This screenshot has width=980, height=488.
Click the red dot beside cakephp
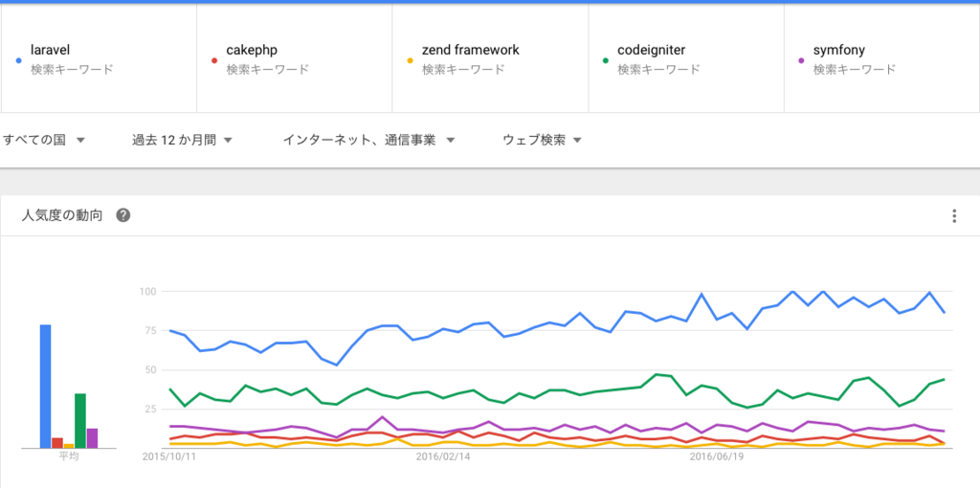(x=215, y=60)
